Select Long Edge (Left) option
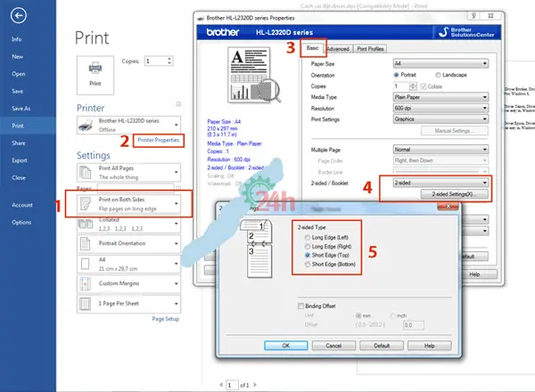Screen dimensions: 535x392 click(308, 237)
